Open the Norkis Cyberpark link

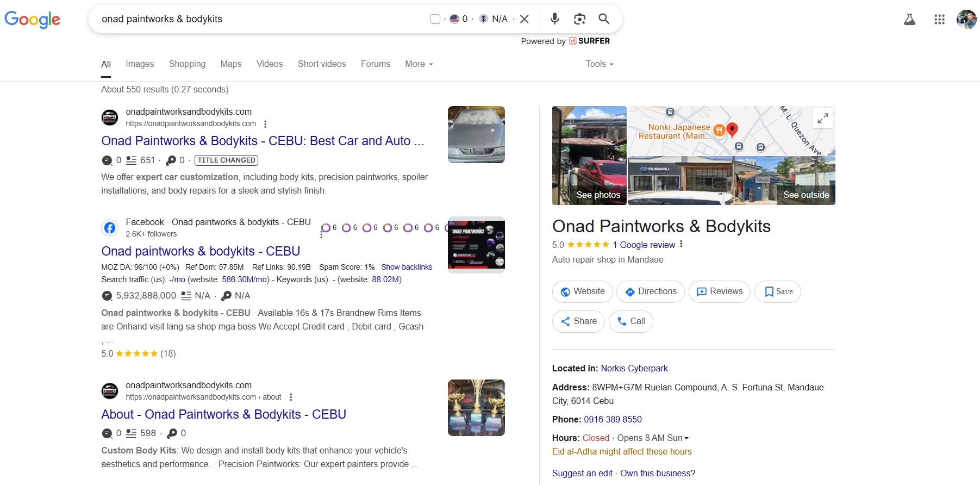[634, 368]
